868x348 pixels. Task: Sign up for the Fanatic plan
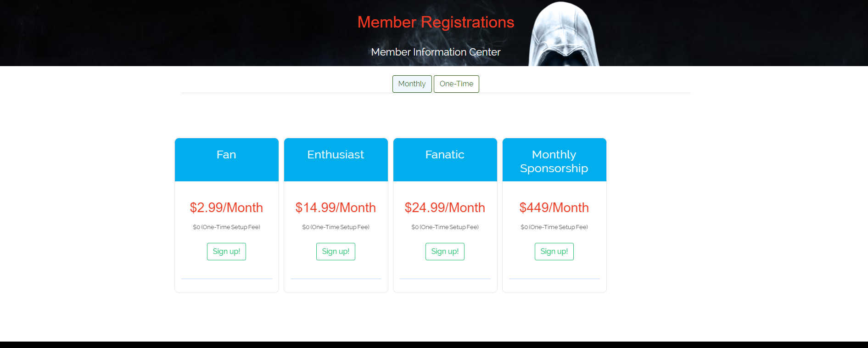pyautogui.click(x=445, y=252)
